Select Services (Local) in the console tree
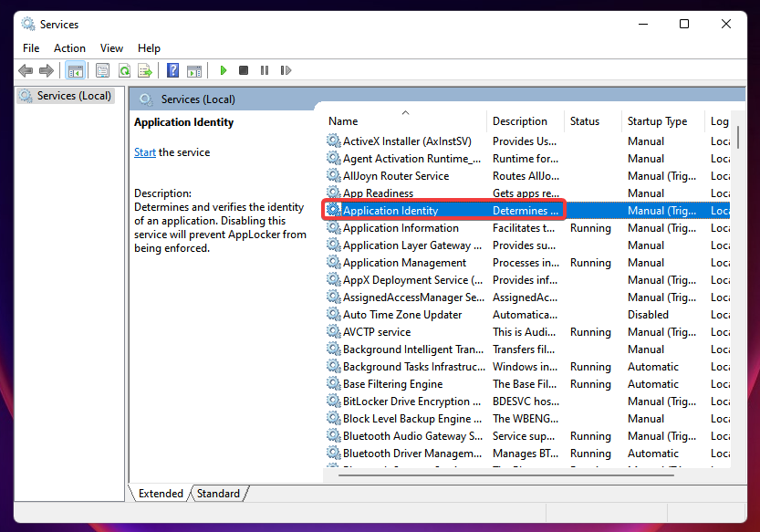Image resolution: width=760 pixels, height=532 pixels. coord(66,96)
